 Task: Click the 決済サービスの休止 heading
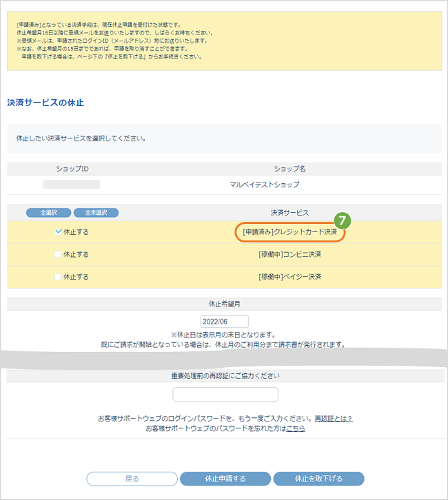[x=45, y=103]
